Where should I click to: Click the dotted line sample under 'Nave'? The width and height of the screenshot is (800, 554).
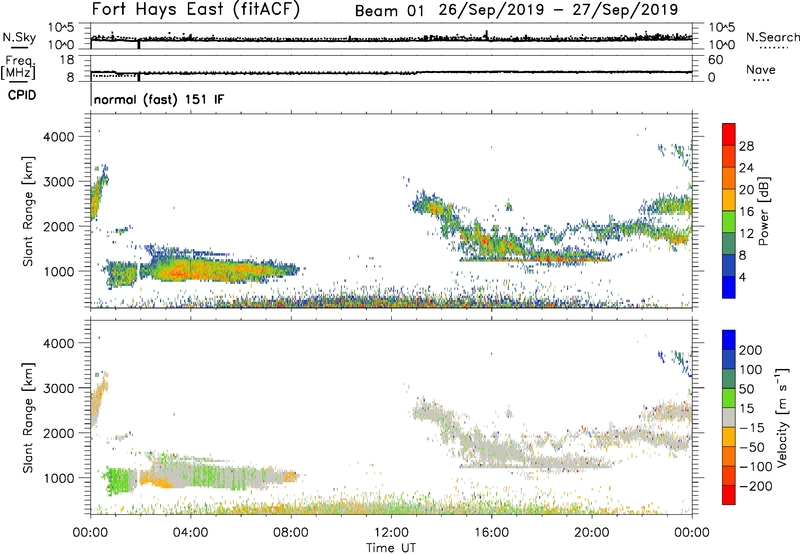click(x=761, y=81)
